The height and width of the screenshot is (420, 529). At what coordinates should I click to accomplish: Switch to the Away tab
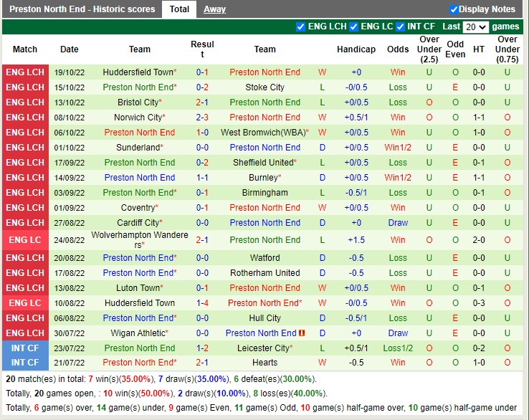(214, 9)
